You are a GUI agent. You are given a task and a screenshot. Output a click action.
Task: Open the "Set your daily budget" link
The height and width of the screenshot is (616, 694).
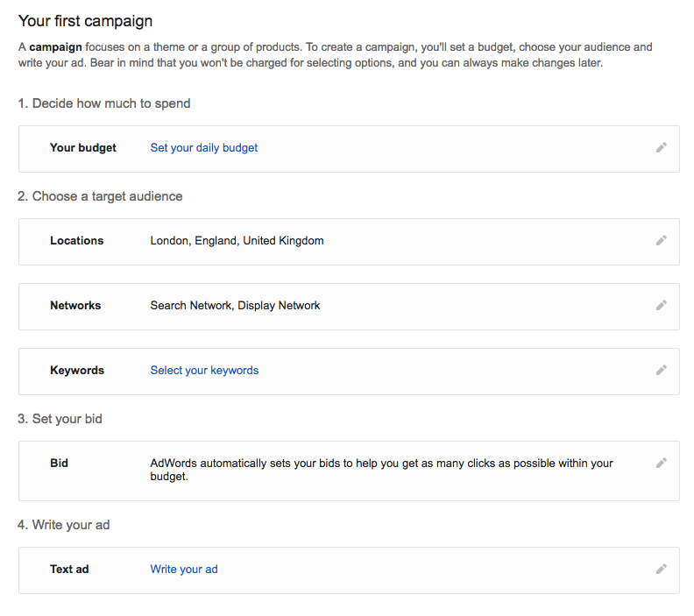(x=204, y=148)
